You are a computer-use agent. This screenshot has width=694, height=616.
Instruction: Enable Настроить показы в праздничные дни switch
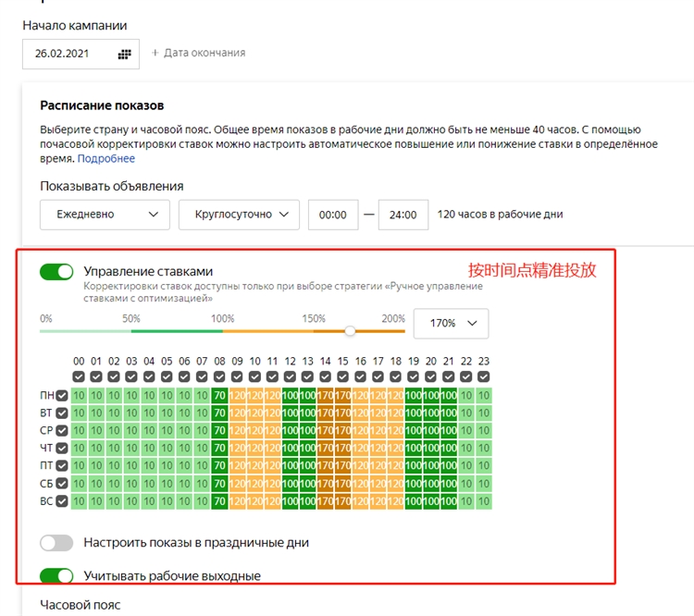[x=56, y=543]
